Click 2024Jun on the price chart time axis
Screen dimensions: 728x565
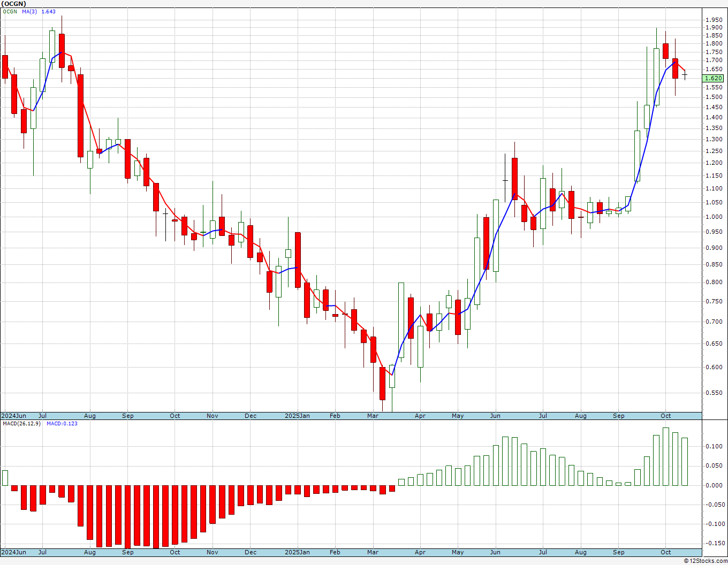point(13,416)
